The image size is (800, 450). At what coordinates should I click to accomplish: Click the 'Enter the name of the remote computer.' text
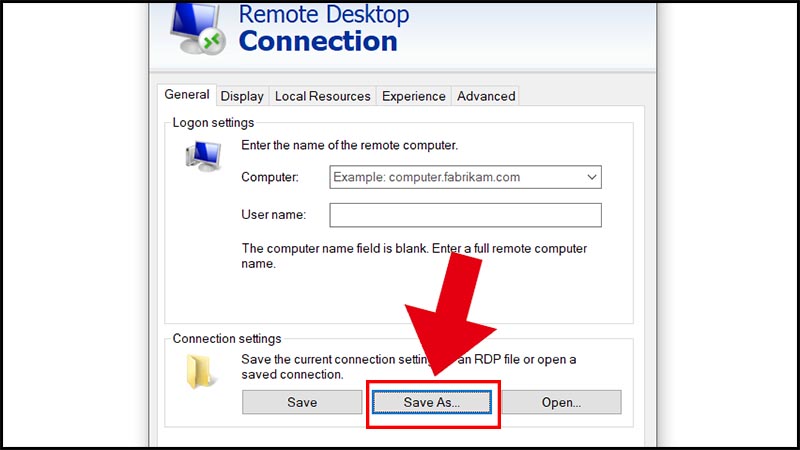[349, 145]
